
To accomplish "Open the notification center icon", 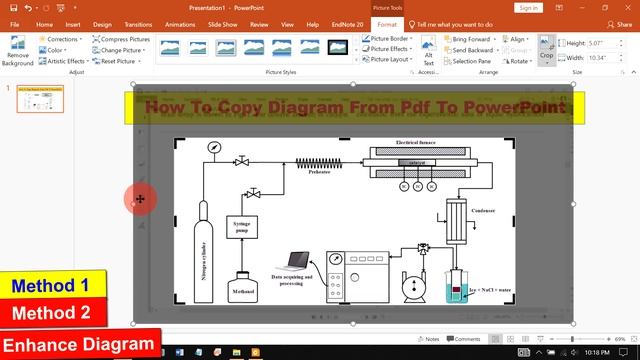I will (x=623, y=352).
